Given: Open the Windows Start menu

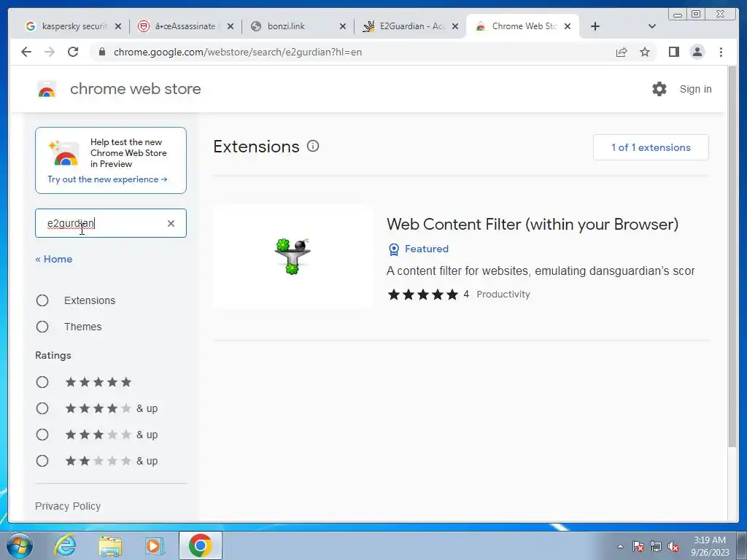Looking at the screenshot, I should click(x=20, y=545).
